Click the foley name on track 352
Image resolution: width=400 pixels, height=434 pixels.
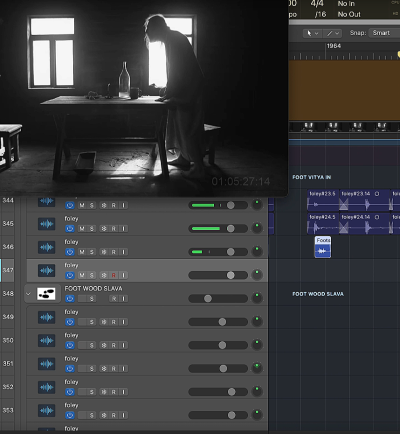pos(71,382)
